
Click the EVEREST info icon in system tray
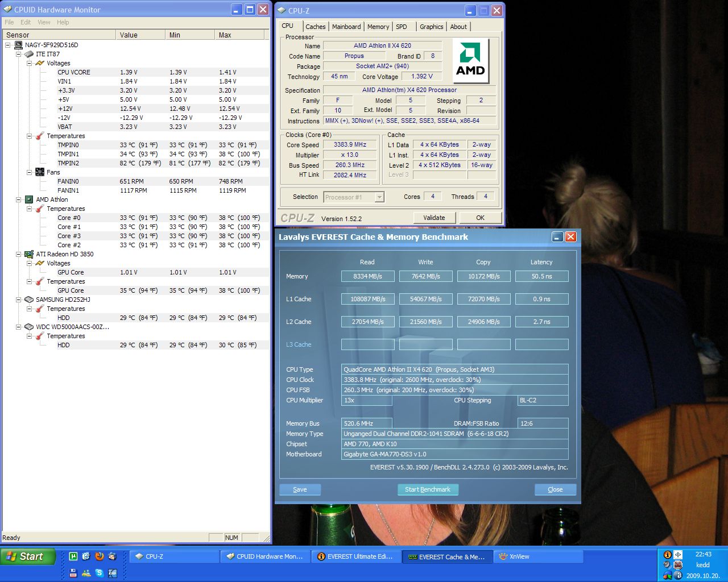tap(668, 554)
